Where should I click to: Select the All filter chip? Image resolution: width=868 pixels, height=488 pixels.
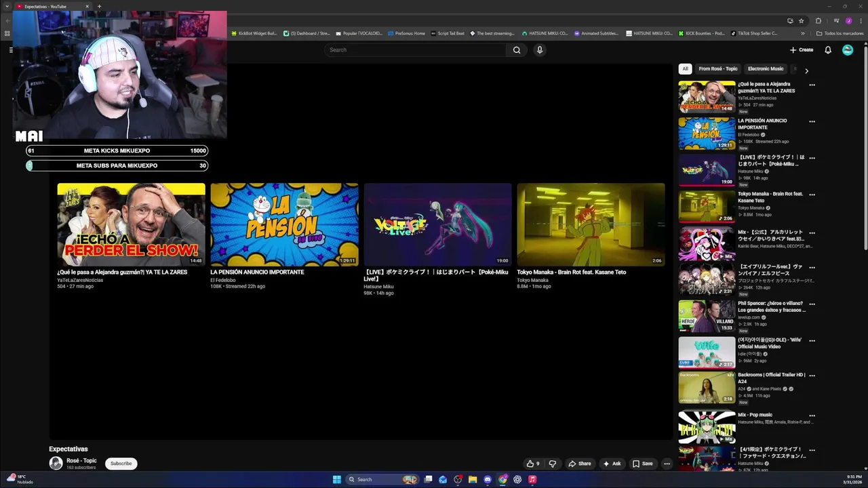(685, 68)
